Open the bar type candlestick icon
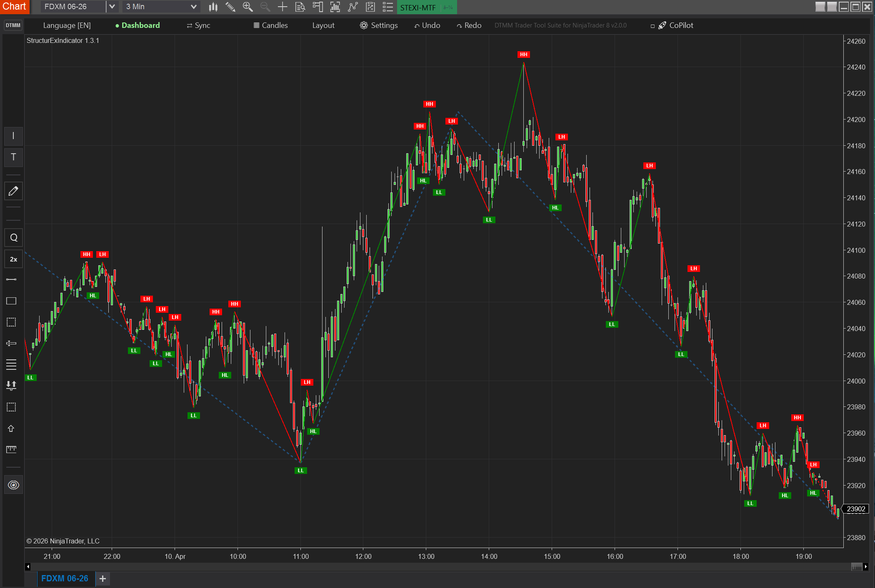Viewport: 875px width, 588px height. click(213, 7)
